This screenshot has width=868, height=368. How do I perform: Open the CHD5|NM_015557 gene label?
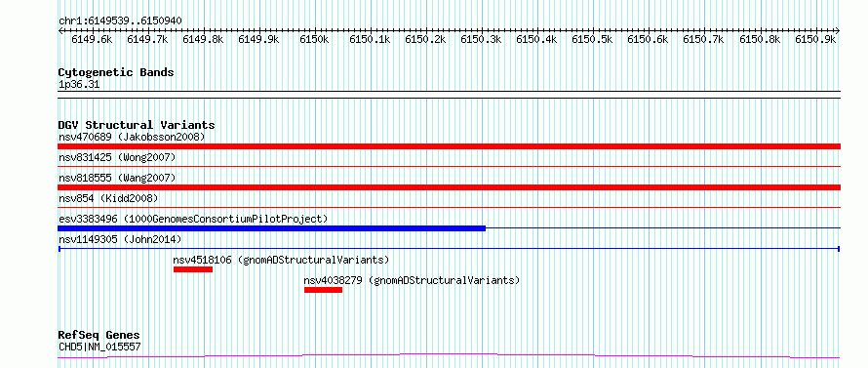tap(99, 348)
